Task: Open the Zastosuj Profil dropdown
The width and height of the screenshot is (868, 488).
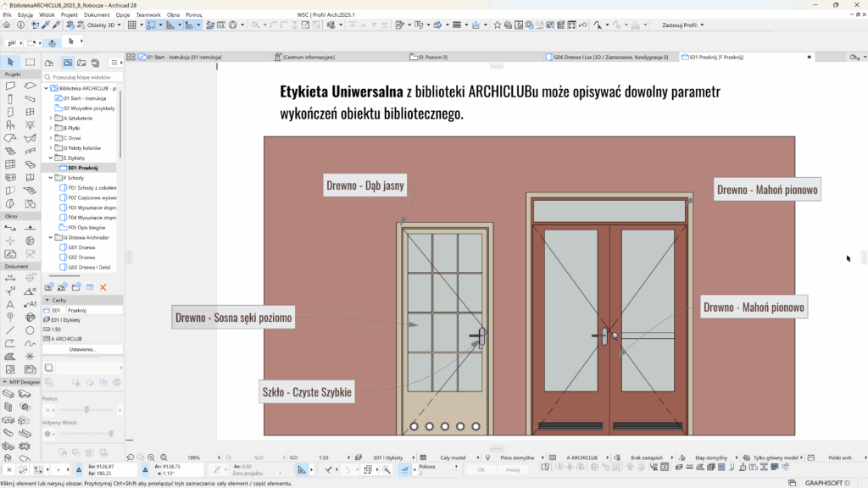Action: click(x=686, y=25)
